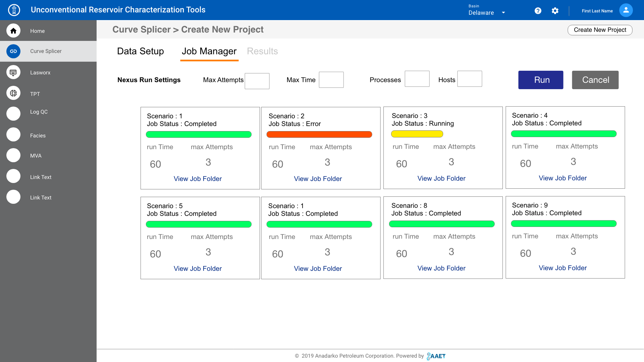
Task: Click the TPT chart icon
Action: pyautogui.click(x=13, y=93)
